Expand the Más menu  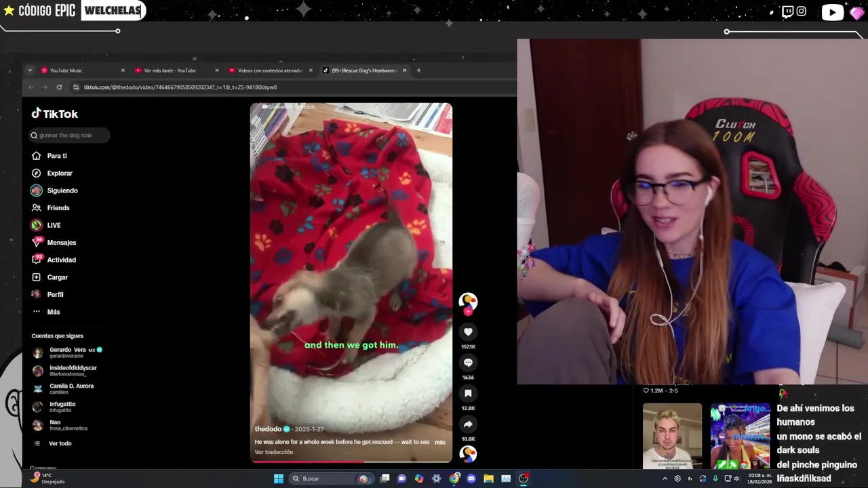45,312
